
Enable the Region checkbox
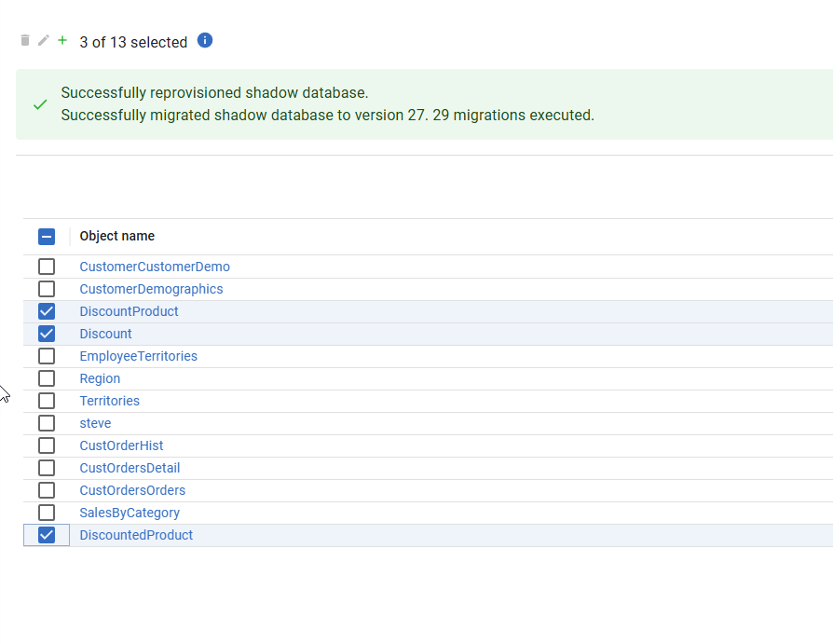(x=47, y=378)
